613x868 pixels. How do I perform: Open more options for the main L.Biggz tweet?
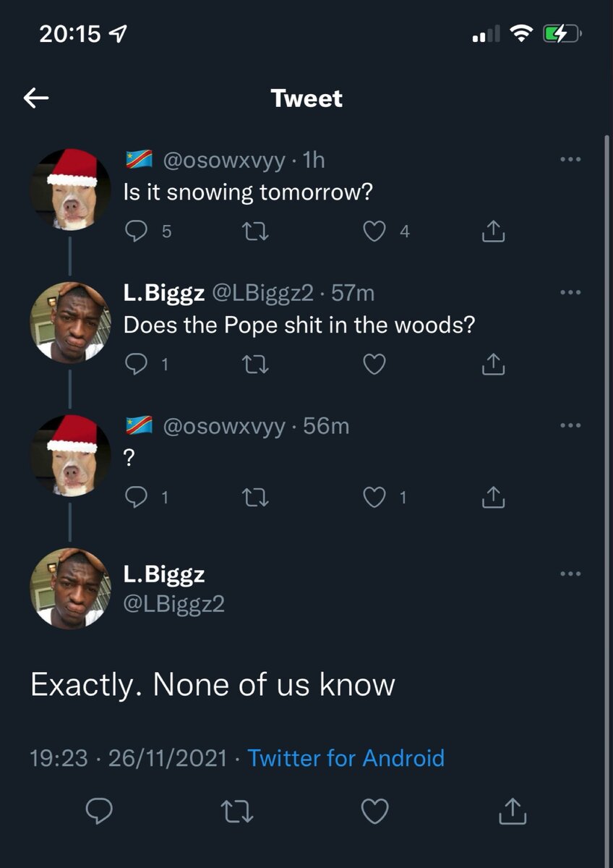pyautogui.click(x=570, y=574)
